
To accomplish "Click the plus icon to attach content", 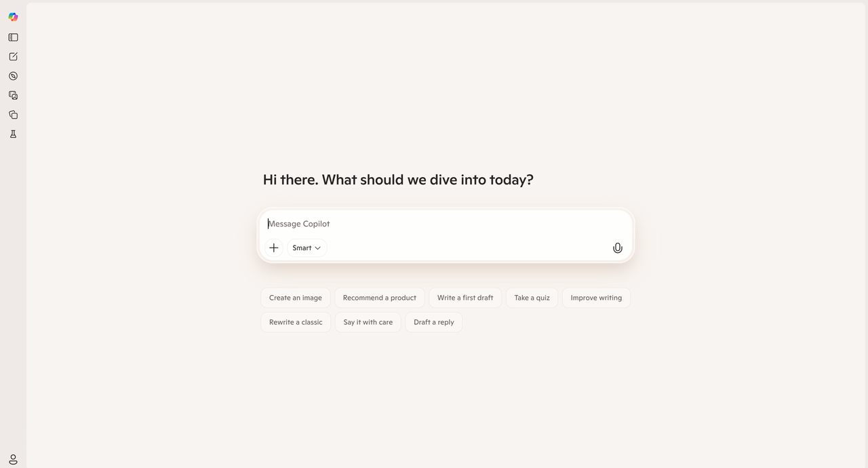I will 274,248.
